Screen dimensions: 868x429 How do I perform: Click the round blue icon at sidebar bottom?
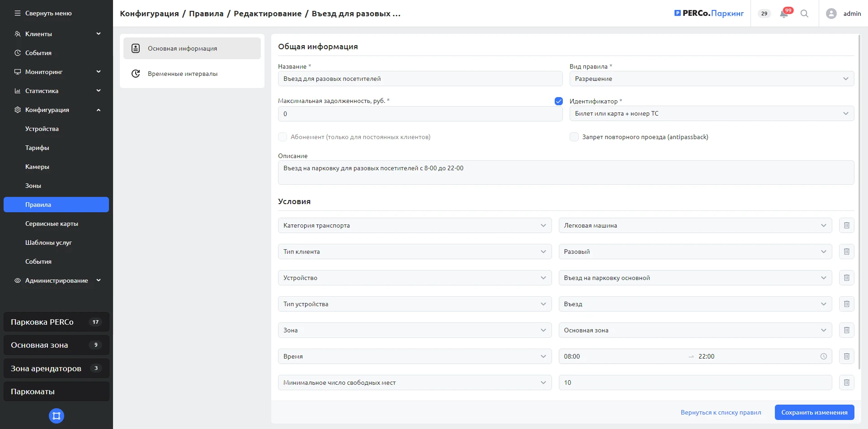[57, 416]
